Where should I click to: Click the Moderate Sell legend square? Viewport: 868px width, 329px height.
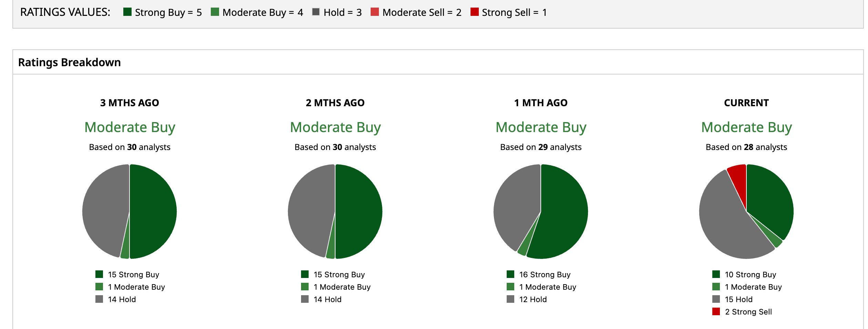(375, 12)
